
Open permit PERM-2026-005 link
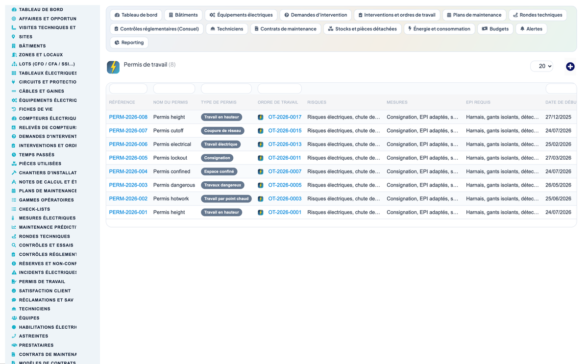coord(128,158)
